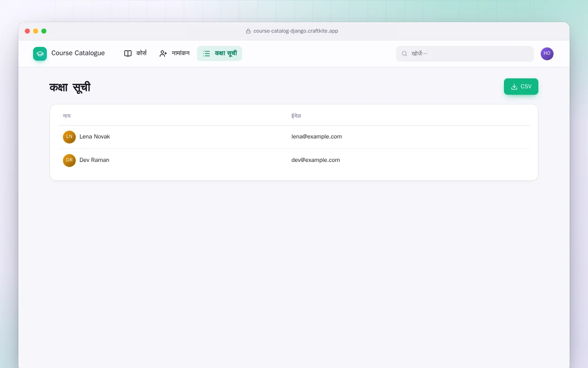Open the HO user avatar menu
This screenshot has width=588, height=368.
pos(547,54)
